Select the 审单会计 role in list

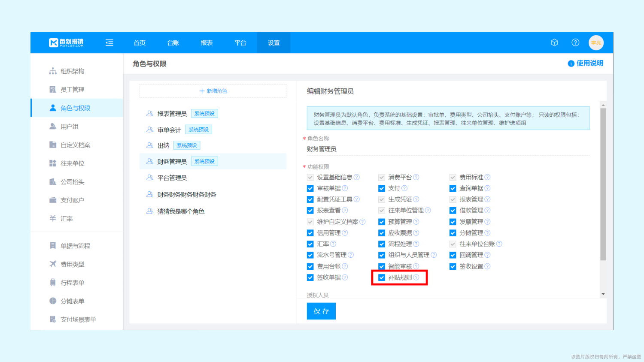click(x=169, y=130)
